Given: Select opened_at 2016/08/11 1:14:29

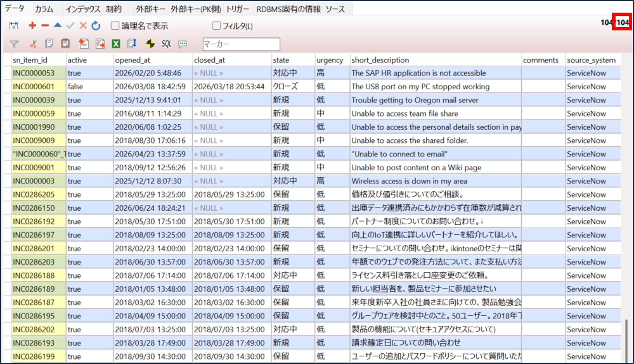Looking at the screenshot, I should point(153,114).
